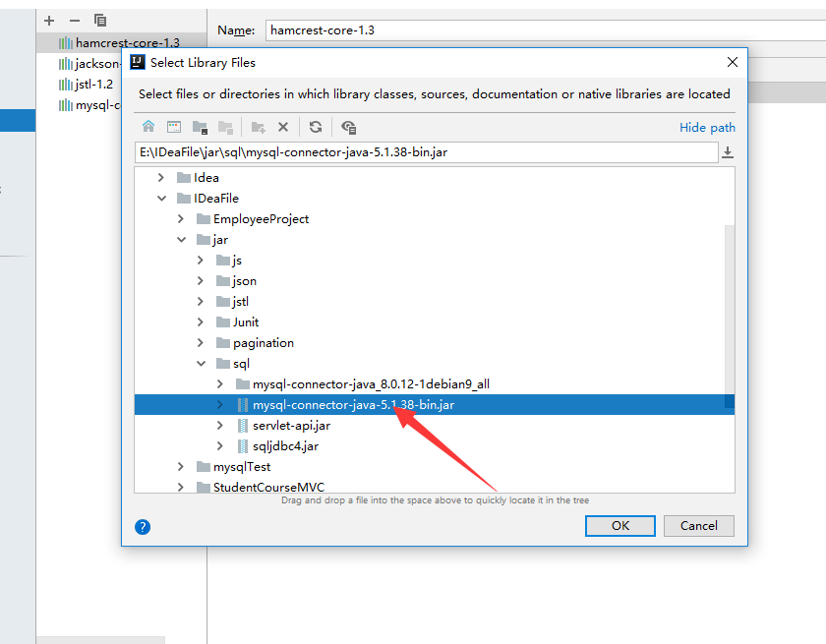This screenshot has height=644, width=826.
Task: Click the Home directory toolbar icon
Action: [x=148, y=127]
